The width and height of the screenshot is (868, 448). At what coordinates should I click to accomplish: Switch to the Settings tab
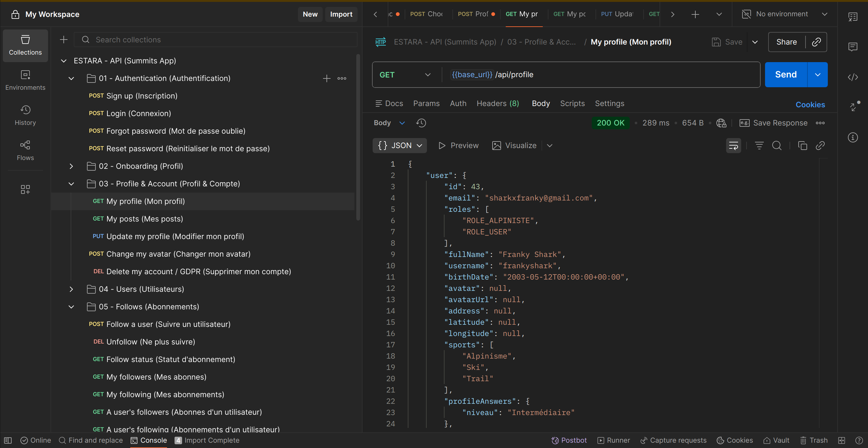pos(609,104)
